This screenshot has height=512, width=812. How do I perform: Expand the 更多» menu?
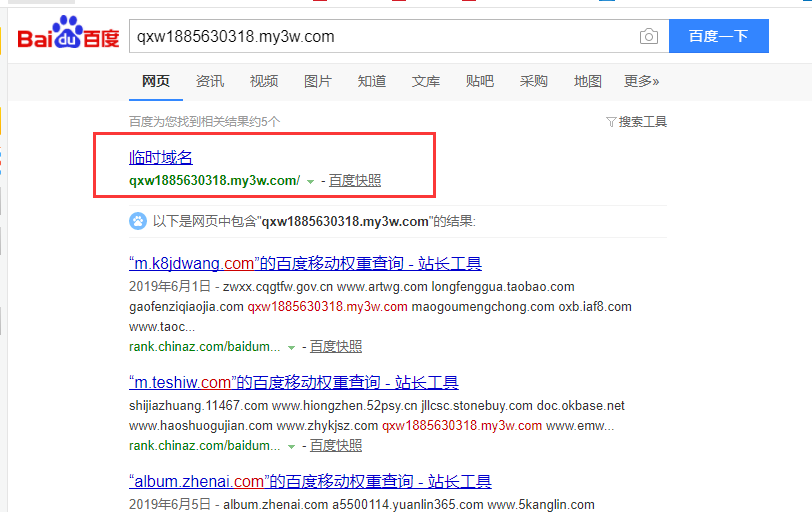641,81
